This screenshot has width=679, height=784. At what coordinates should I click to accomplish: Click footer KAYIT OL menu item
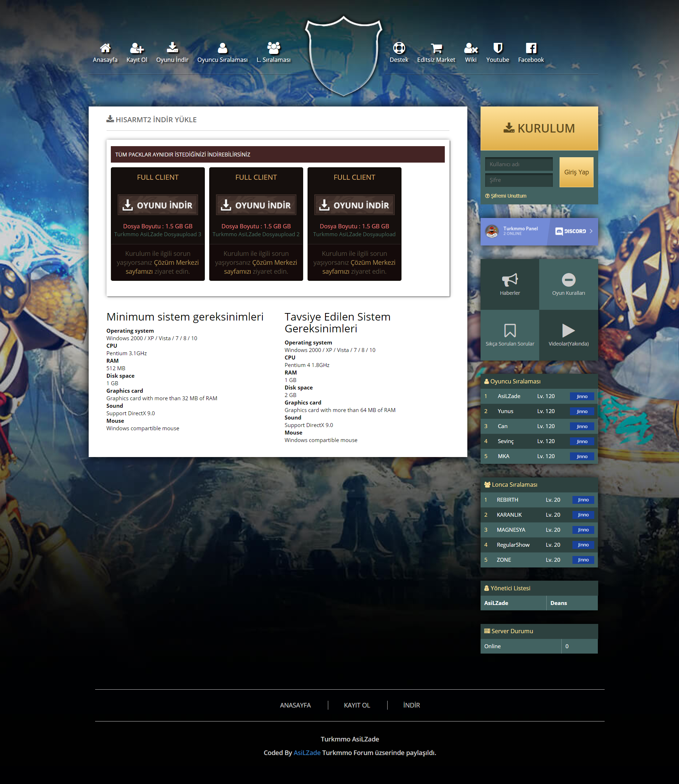click(357, 705)
